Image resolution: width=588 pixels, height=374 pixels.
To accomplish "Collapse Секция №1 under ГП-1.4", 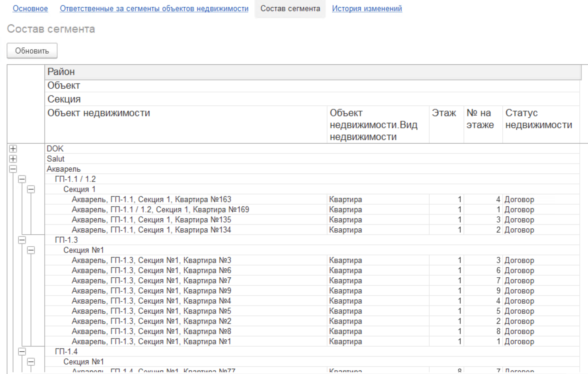I will 31,362.
